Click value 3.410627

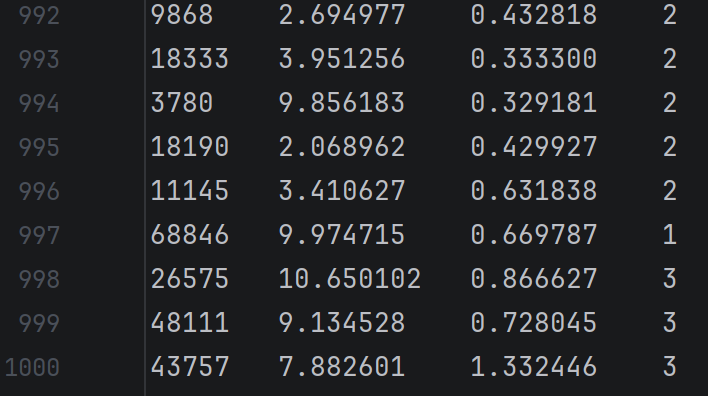point(342,191)
